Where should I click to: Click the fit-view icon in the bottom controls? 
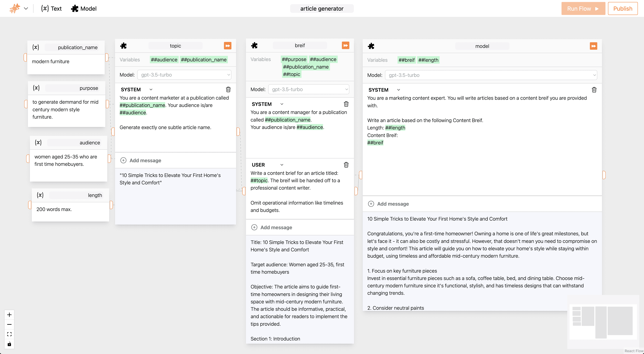click(9, 334)
